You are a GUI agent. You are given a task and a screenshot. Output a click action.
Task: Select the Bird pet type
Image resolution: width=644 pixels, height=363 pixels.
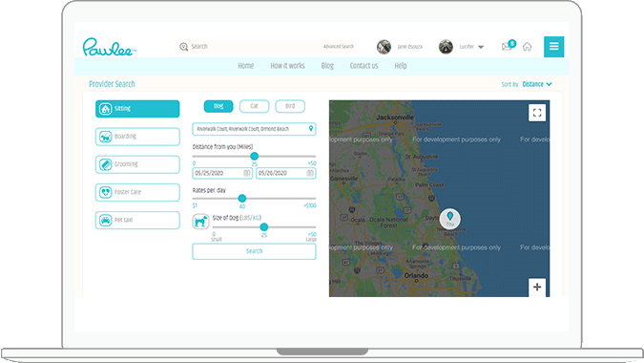(x=290, y=106)
